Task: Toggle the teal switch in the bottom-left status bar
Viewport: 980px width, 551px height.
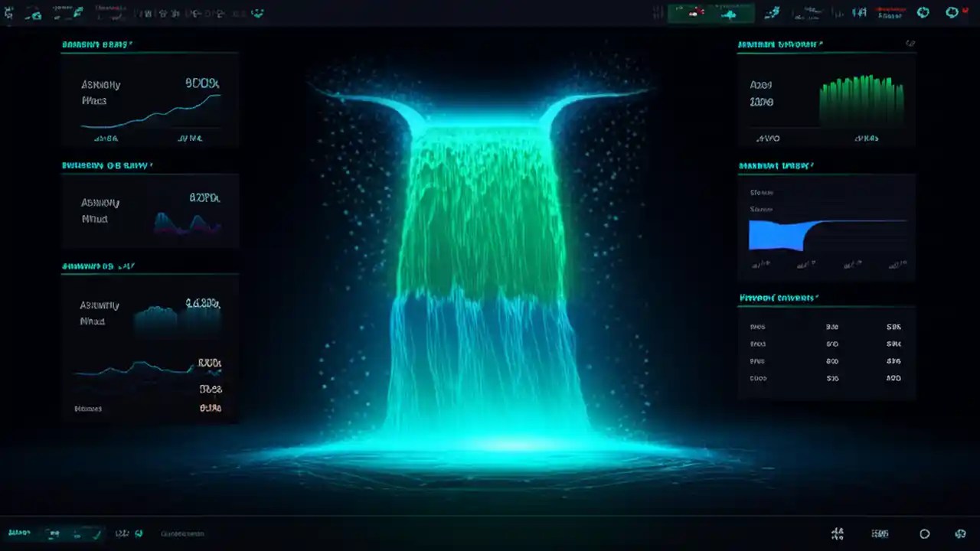Action: pos(54,533)
